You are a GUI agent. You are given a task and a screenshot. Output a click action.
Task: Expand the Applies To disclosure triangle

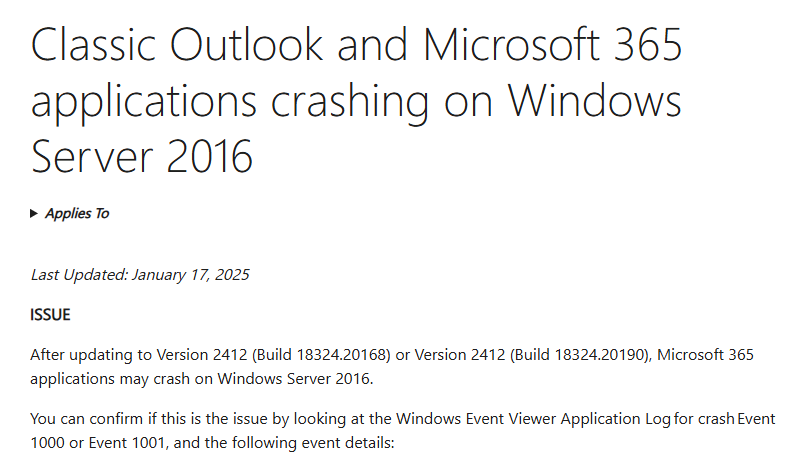[x=35, y=214]
